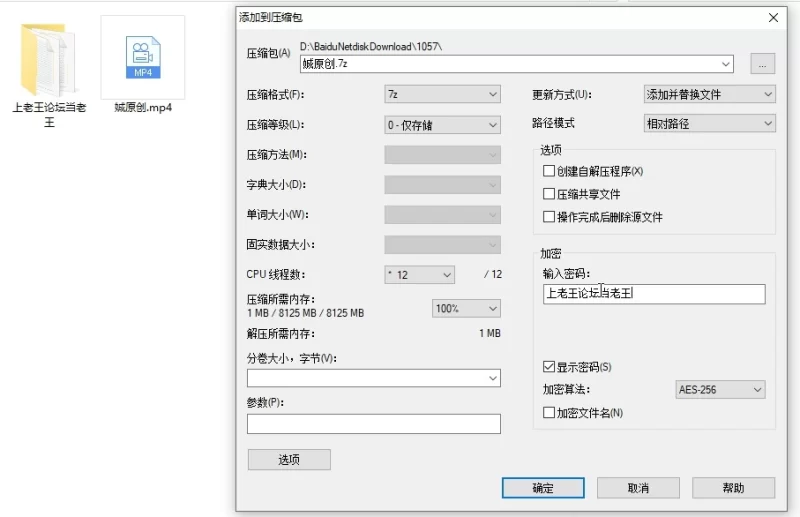Click the 解压所需内存 value '1 MB'
This screenshot has height=517, width=800.
(490, 333)
